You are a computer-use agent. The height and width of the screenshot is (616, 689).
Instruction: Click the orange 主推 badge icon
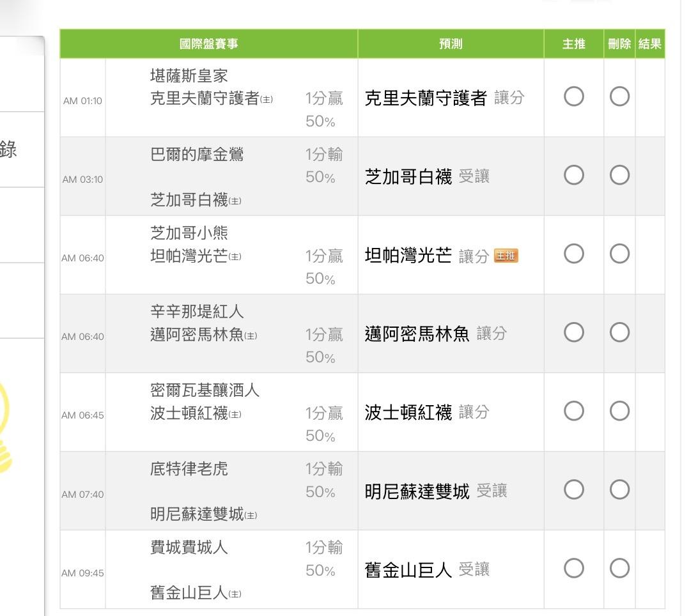tap(506, 256)
